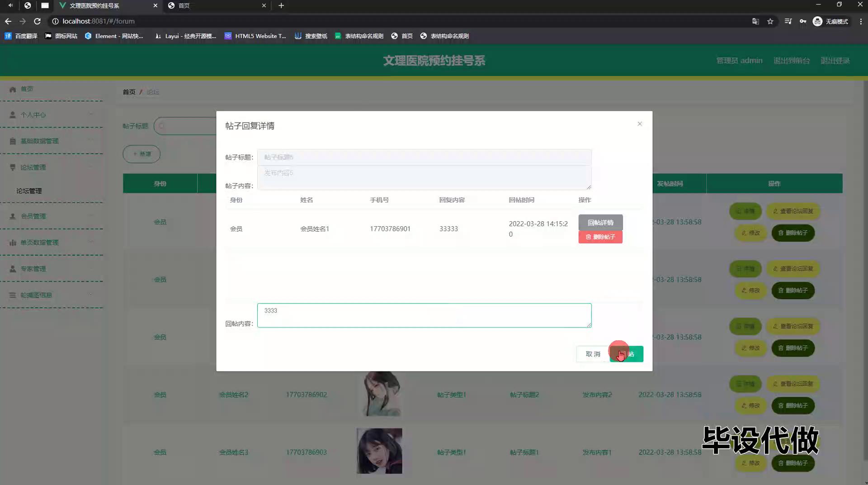Go back using browser back arrow
The height and width of the screenshot is (485, 868).
pos(8,21)
